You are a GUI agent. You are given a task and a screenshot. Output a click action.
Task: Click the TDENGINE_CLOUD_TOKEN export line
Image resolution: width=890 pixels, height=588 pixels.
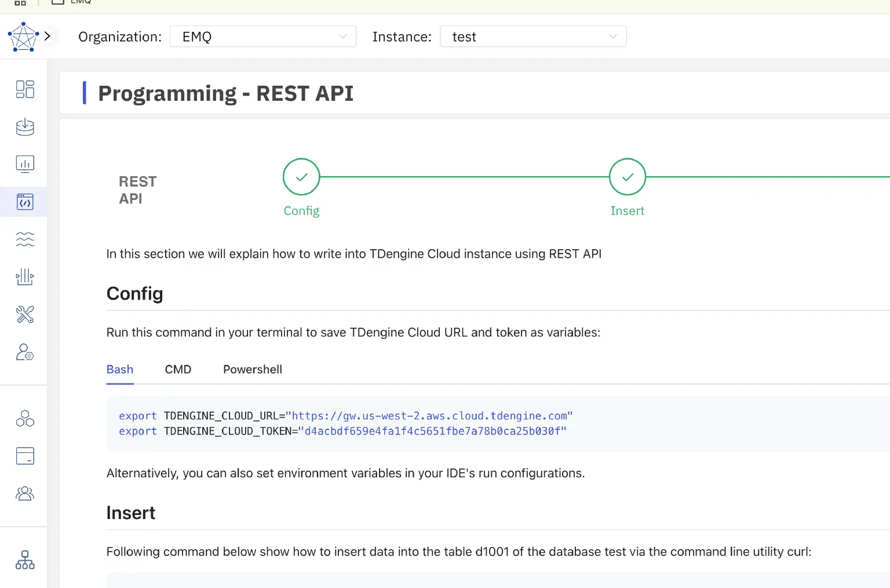tap(342, 432)
